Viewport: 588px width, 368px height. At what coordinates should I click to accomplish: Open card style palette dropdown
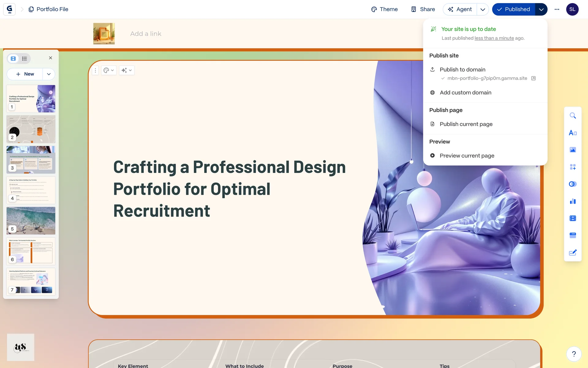point(108,70)
